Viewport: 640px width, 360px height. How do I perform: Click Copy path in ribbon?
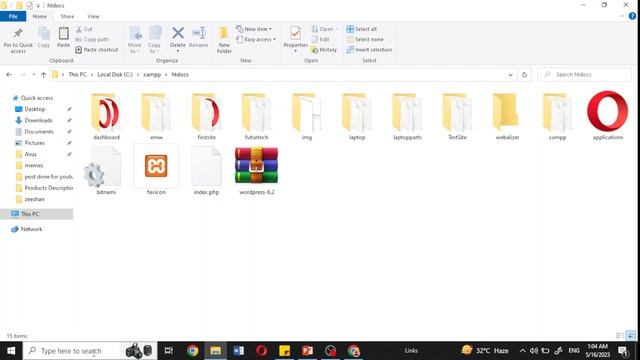coord(92,39)
